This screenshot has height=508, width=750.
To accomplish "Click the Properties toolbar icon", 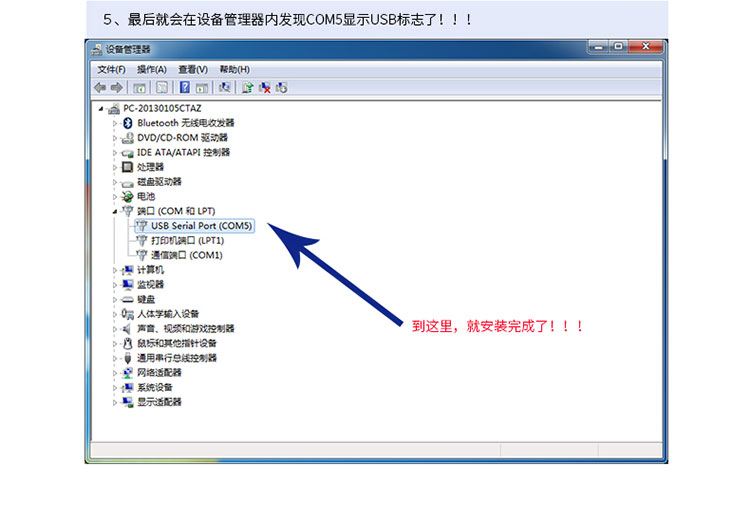I will [x=161, y=88].
